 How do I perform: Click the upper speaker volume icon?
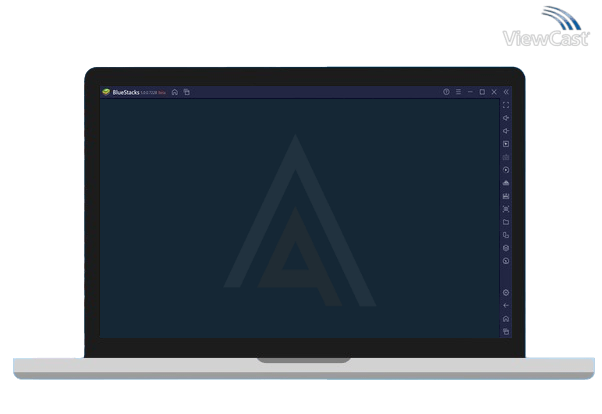coord(506,118)
